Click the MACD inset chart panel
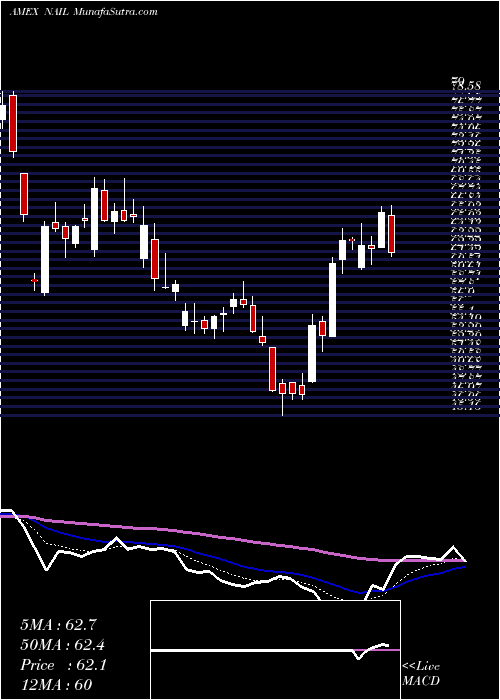This screenshot has width=500, height=700. 275,650
